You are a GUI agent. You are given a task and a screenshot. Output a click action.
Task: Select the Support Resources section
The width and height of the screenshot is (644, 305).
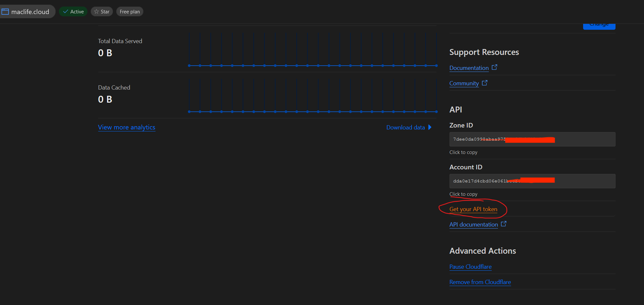tap(484, 52)
